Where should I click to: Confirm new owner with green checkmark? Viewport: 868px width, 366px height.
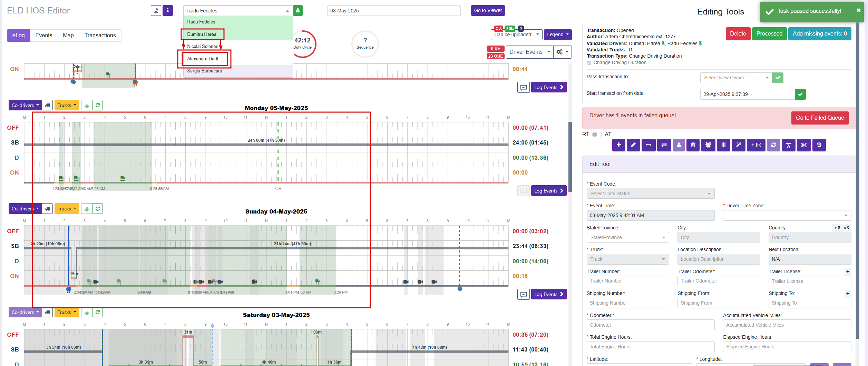coord(778,78)
